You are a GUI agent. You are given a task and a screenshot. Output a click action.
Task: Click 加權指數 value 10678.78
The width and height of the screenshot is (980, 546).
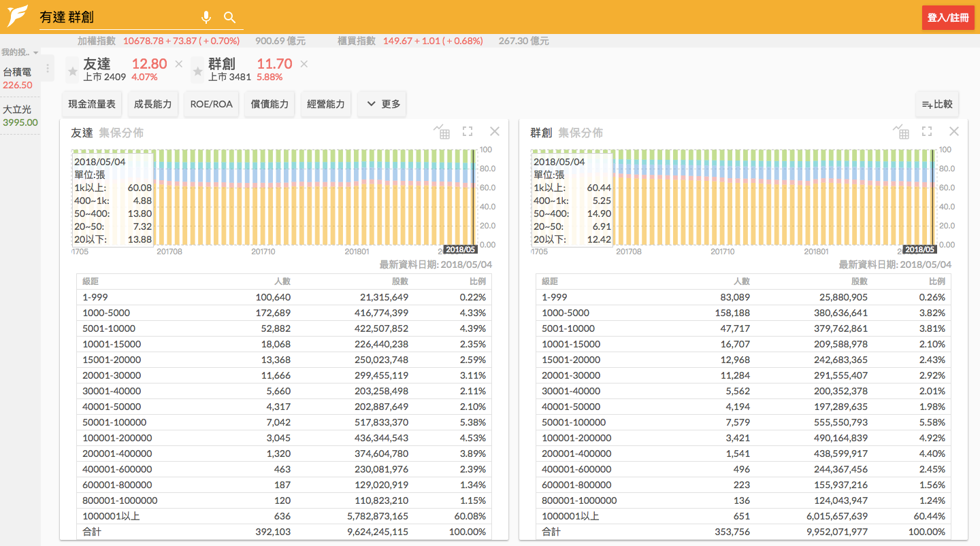[x=142, y=41]
